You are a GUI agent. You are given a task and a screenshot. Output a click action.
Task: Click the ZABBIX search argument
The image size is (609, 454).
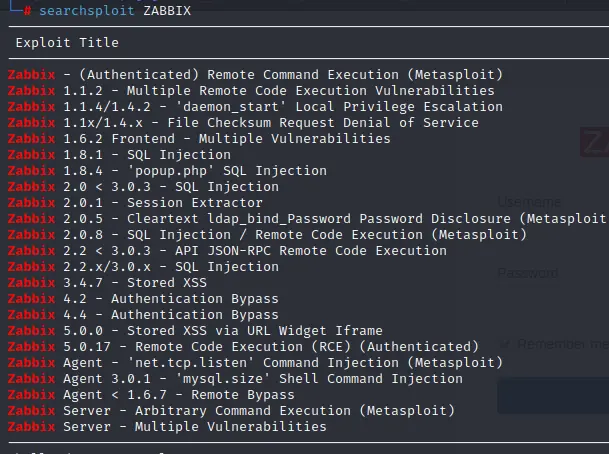(167, 10)
